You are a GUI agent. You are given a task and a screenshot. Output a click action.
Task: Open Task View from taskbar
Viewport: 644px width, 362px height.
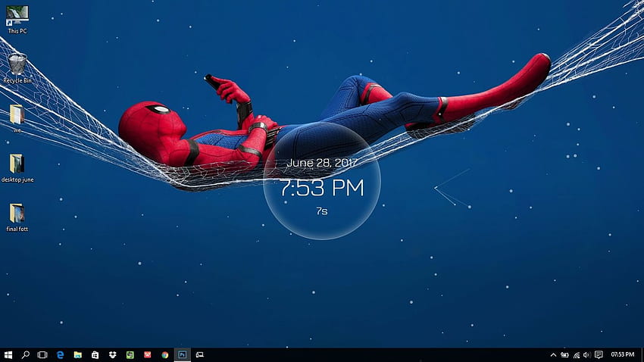coord(42,355)
